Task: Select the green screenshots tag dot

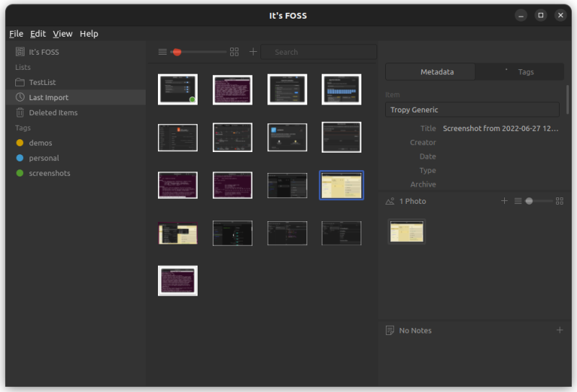Action: pyautogui.click(x=20, y=173)
